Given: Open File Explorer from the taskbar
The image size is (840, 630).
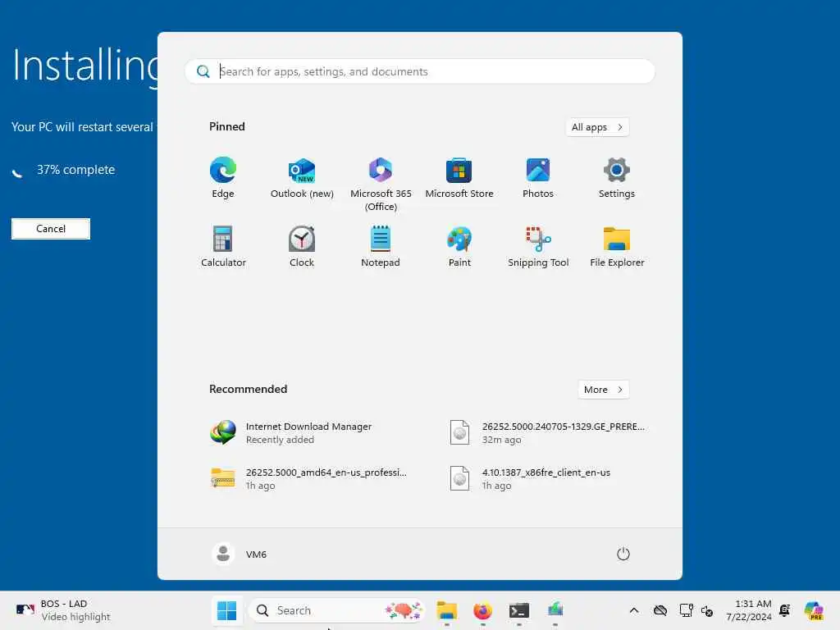Looking at the screenshot, I should point(447,610).
